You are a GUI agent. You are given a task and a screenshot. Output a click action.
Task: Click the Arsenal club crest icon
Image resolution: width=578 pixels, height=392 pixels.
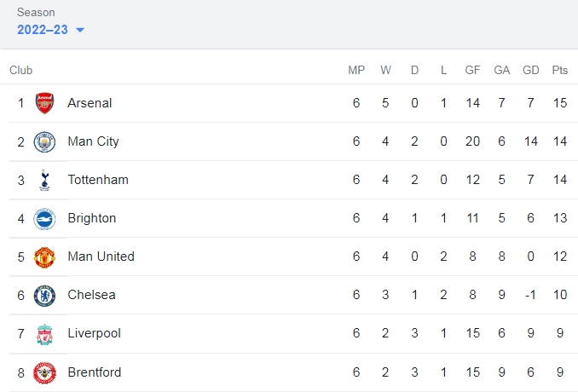click(44, 103)
